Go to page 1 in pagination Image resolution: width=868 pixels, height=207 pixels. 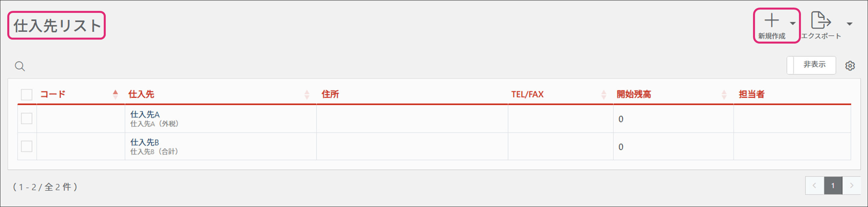[833, 186]
